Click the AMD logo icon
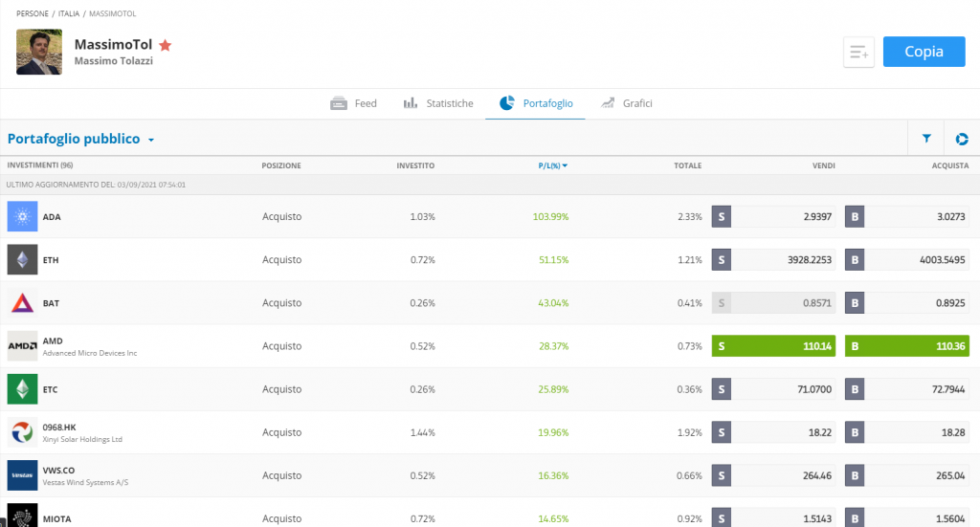 pos(23,346)
